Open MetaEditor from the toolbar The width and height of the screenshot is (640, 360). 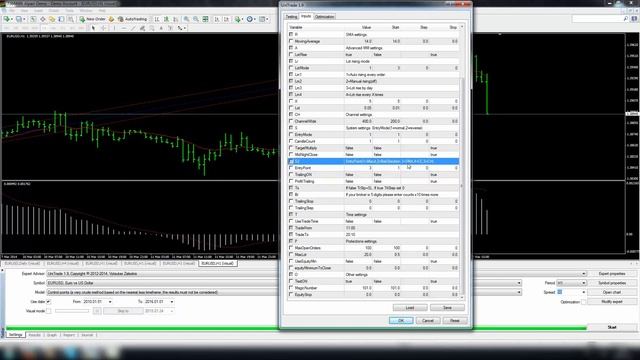pyautogui.click(x=111, y=19)
